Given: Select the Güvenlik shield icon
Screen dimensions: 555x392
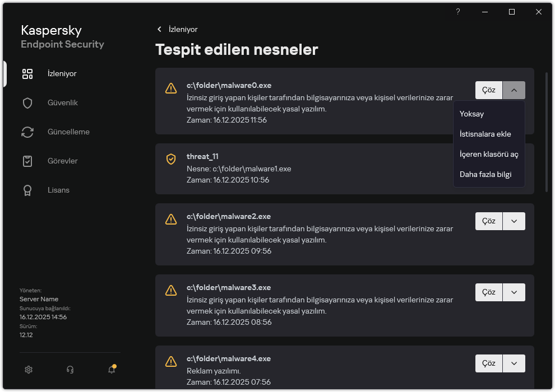Looking at the screenshot, I should click(27, 102).
